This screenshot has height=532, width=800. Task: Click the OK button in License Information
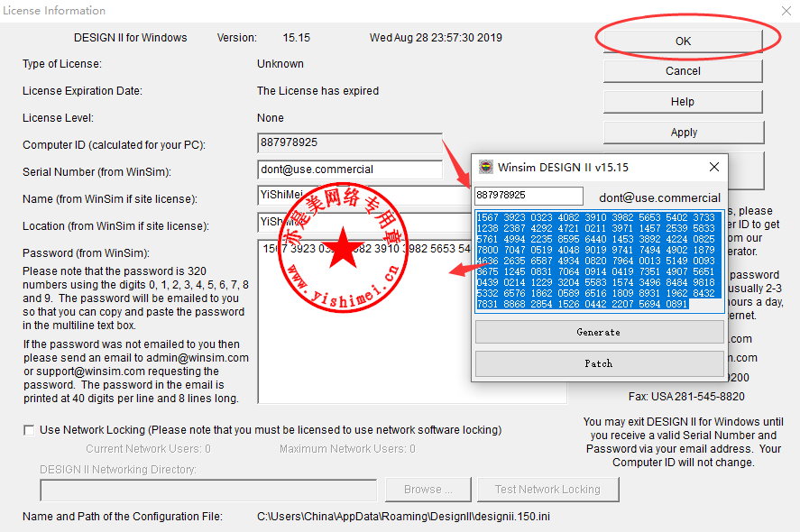(x=683, y=41)
